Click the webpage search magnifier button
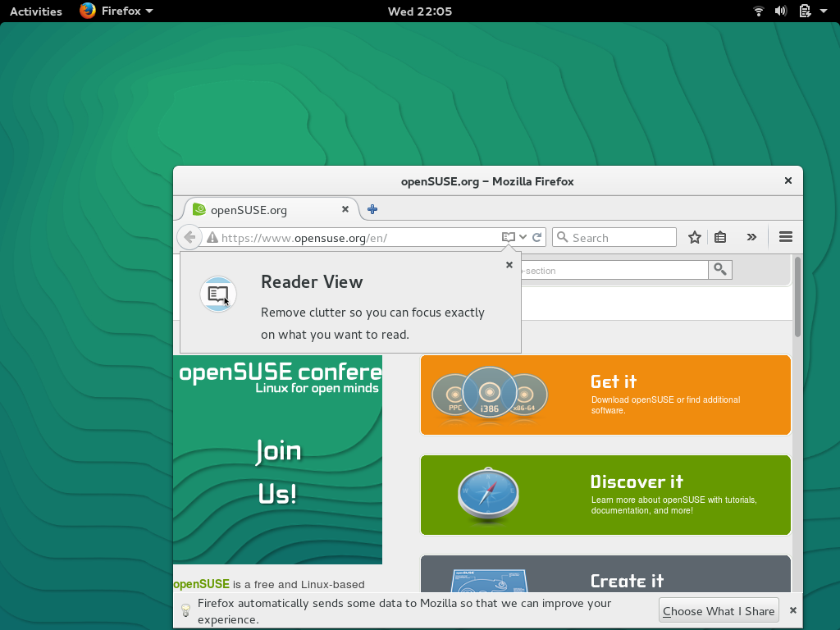This screenshot has height=630, width=840. click(720, 270)
